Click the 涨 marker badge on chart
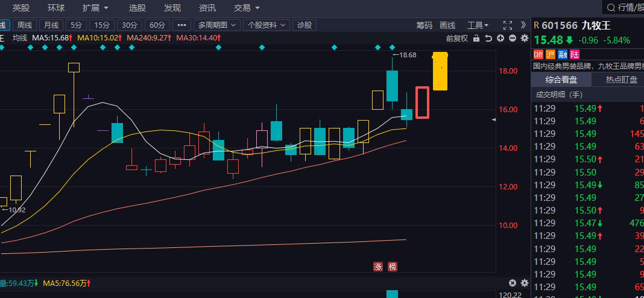Screen dimensions: 644x298 click(378, 267)
